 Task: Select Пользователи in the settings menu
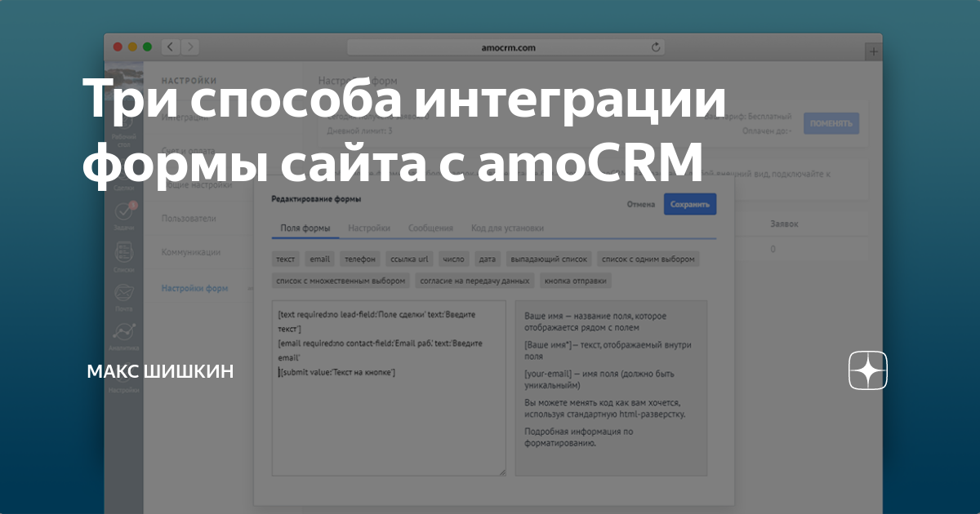(x=188, y=218)
